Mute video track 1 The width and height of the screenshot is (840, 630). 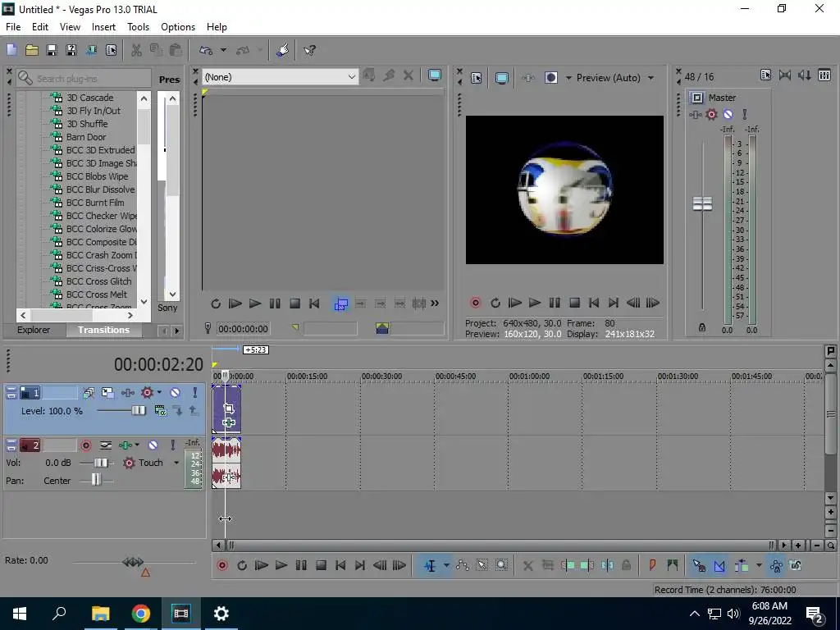pos(176,393)
